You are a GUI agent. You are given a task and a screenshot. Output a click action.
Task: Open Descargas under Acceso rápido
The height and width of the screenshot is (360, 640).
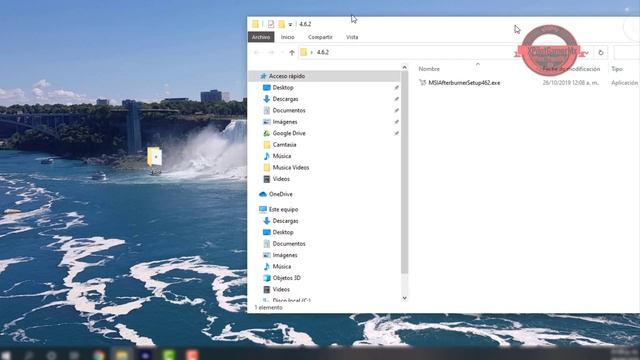tap(285, 99)
